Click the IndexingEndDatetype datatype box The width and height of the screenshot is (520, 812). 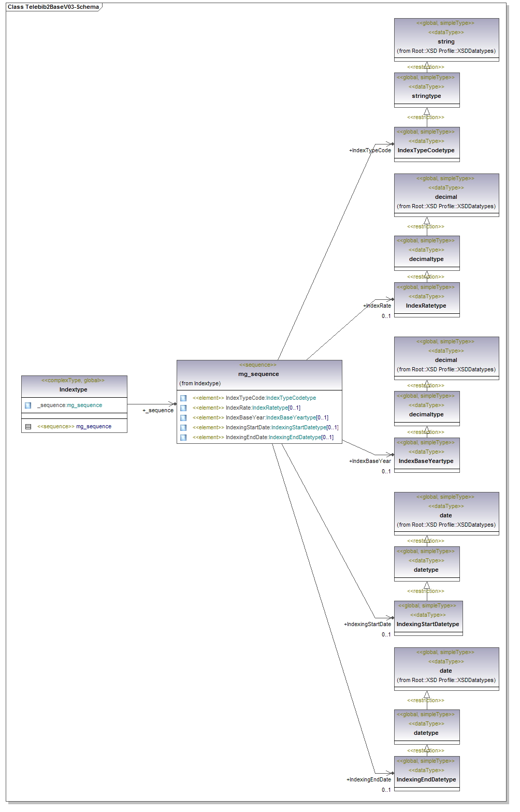(x=426, y=779)
